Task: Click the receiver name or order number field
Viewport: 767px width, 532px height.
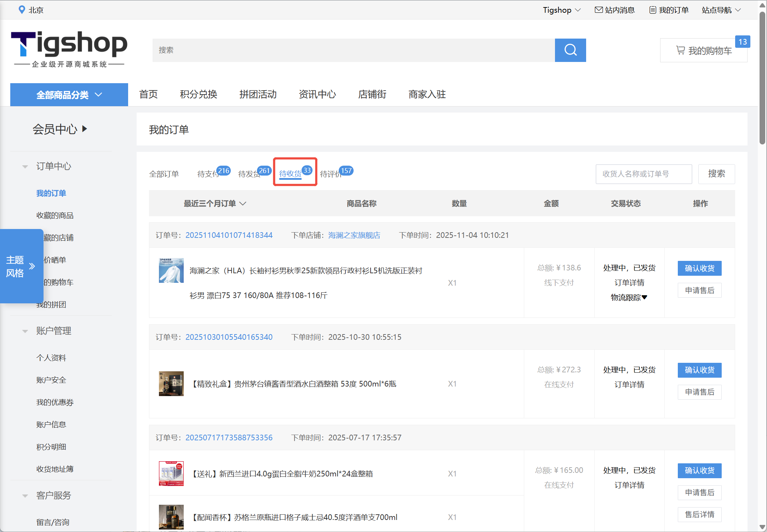Action: [x=643, y=174]
